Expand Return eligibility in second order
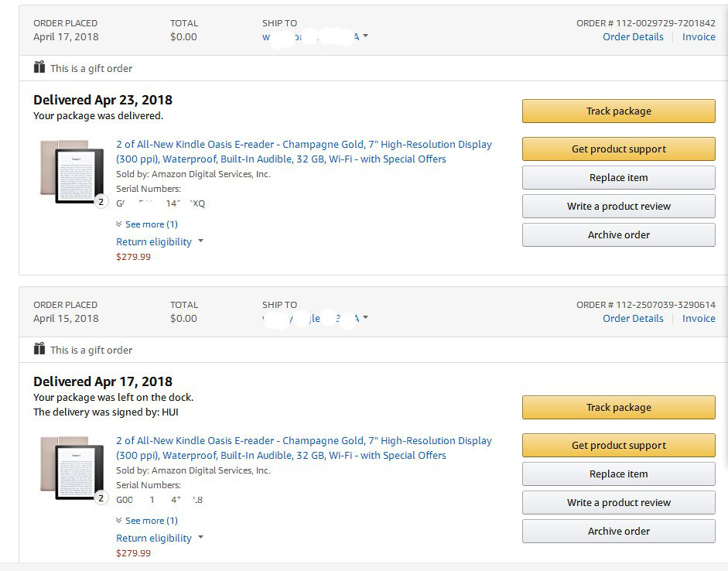728x571 pixels. click(x=159, y=538)
